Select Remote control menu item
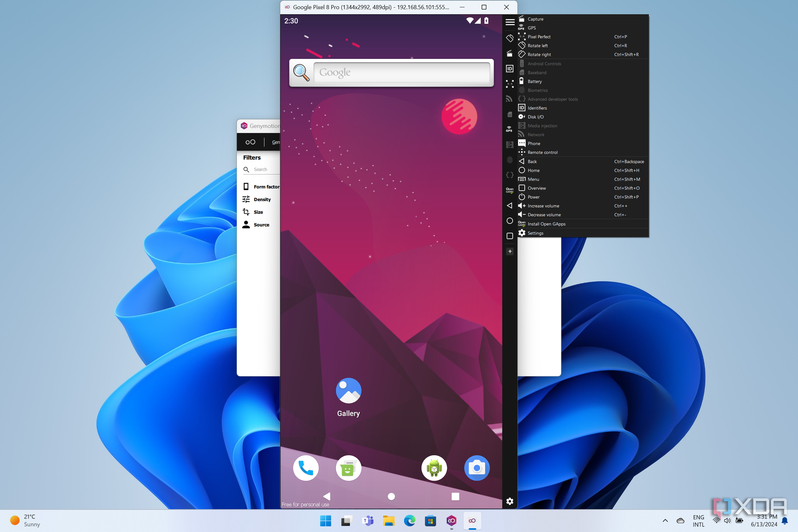This screenshot has height=532, width=798. [583, 152]
